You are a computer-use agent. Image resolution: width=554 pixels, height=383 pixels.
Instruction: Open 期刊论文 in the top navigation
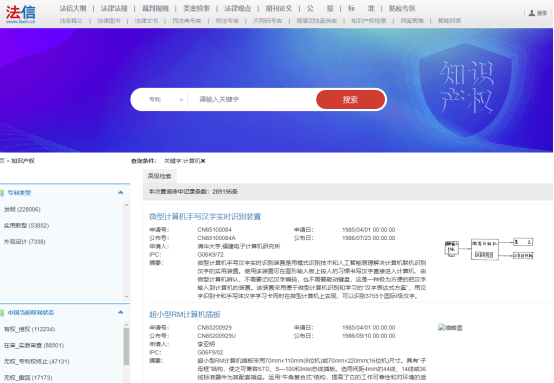coord(279,8)
